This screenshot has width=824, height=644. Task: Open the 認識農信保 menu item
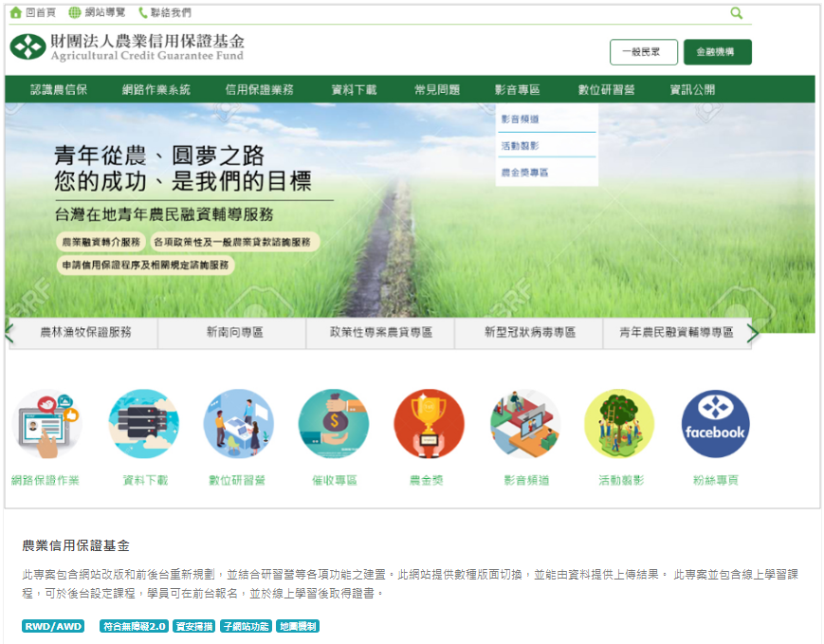[59, 90]
